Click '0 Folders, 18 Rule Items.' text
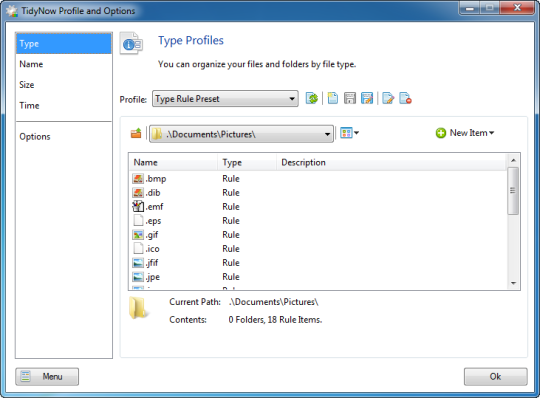 click(275, 320)
